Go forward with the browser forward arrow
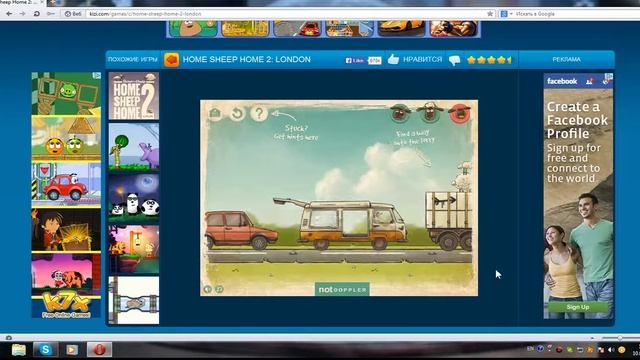 point(22,13)
